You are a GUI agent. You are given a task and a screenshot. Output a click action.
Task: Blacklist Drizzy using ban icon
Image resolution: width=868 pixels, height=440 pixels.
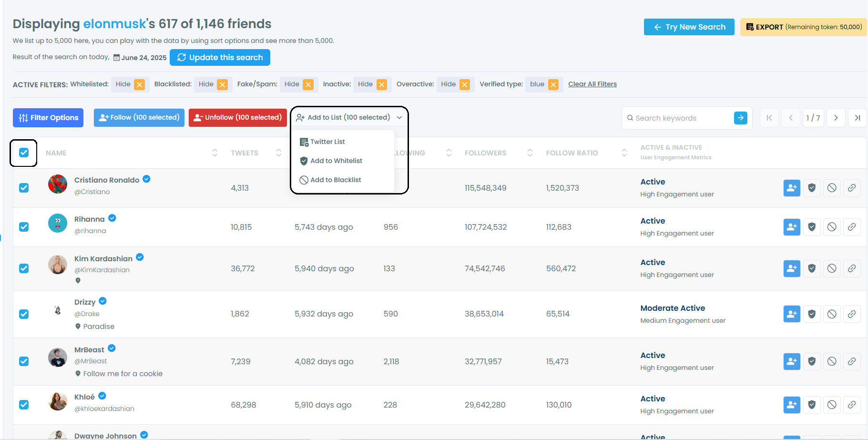(x=832, y=314)
